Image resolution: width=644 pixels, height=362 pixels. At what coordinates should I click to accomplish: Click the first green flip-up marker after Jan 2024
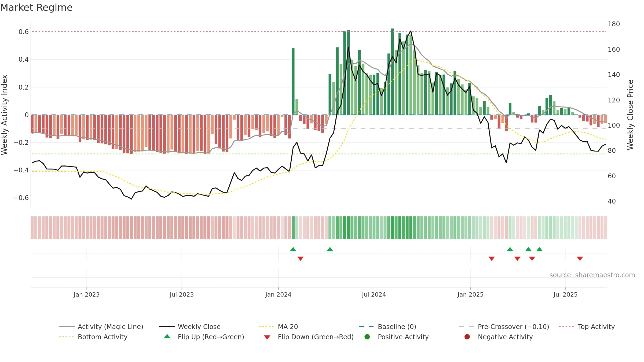[x=293, y=249]
